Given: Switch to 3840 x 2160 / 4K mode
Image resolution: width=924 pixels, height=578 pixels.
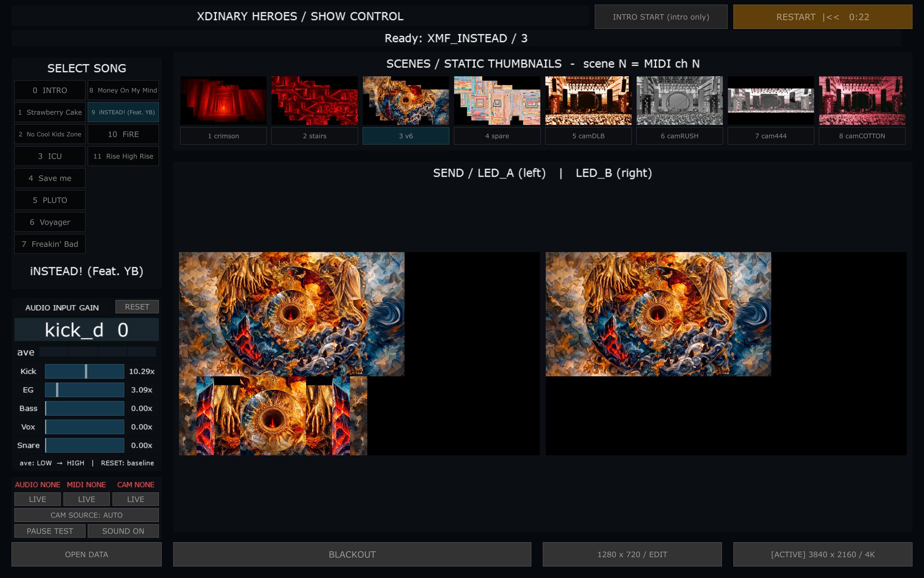Looking at the screenshot, I should tap(823, 554).
